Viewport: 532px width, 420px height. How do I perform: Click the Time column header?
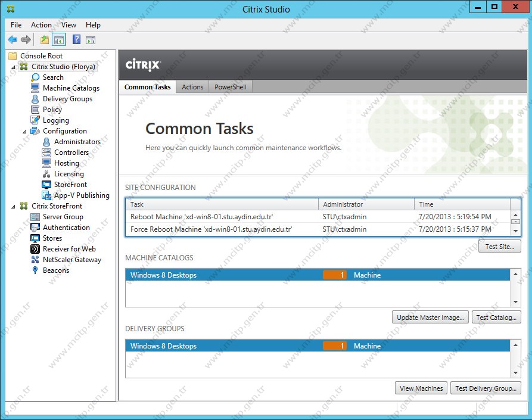(462, 204)
